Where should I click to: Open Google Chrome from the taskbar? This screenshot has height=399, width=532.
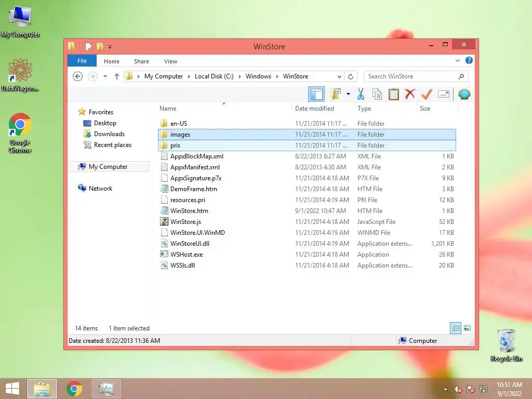tap(74, 389)
